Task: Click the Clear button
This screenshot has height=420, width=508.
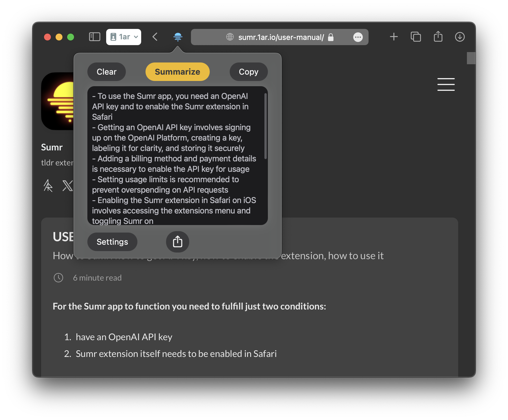Action: point(106,72)
